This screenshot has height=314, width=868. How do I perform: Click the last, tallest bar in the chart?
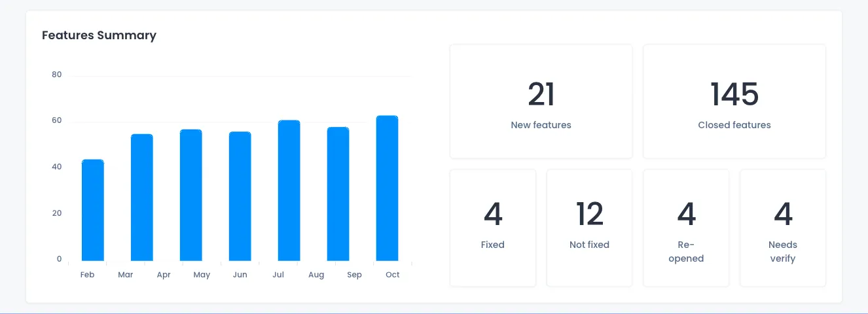pos(387,188)
